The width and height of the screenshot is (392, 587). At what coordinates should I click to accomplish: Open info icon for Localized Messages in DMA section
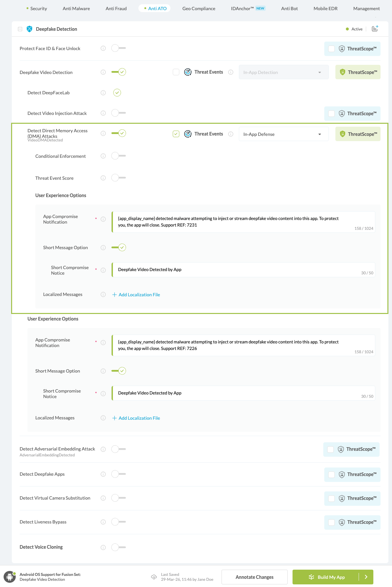[103, 295]
